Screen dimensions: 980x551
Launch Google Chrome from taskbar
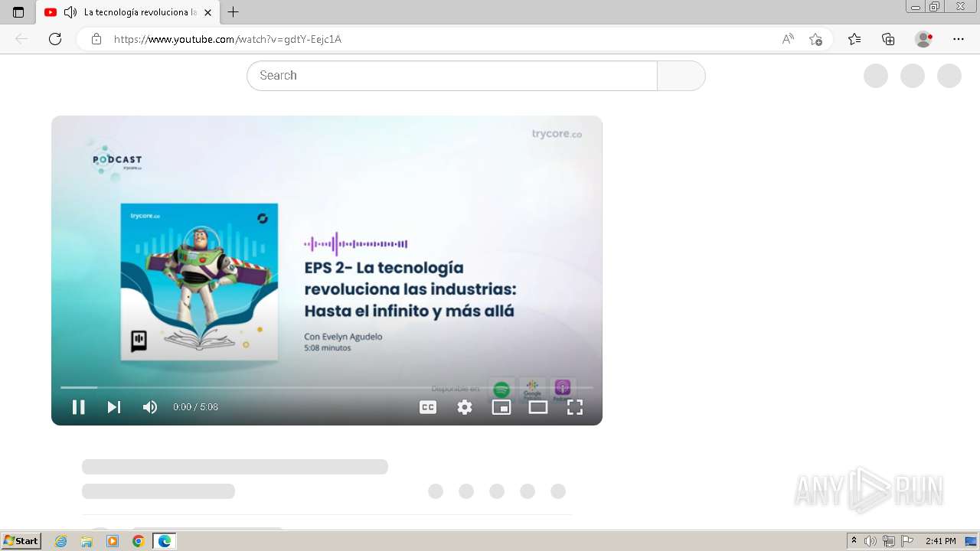139,541
